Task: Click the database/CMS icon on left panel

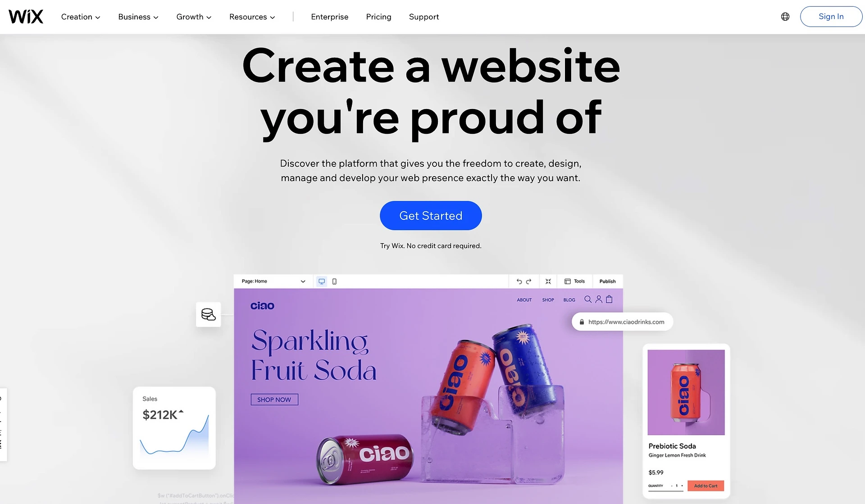Action: (209, 314)
